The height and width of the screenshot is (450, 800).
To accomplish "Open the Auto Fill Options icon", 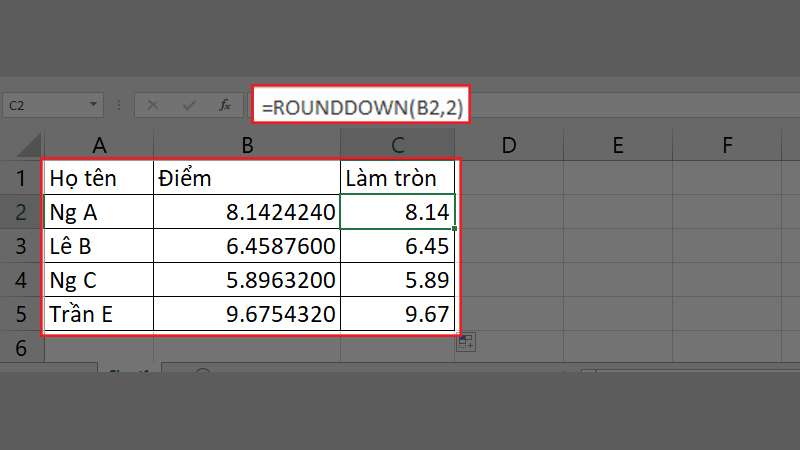I will (466, 343).
